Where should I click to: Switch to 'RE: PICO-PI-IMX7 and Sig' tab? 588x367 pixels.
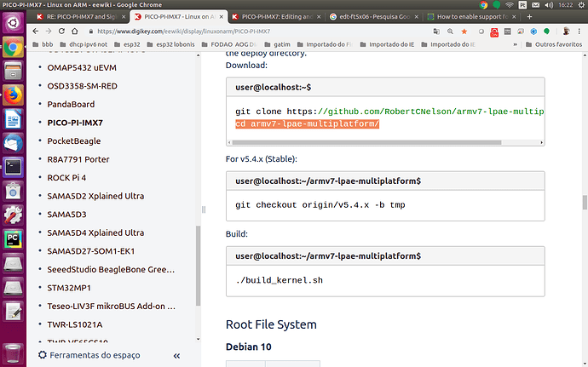pyautogui.click(x=81, y=17)
